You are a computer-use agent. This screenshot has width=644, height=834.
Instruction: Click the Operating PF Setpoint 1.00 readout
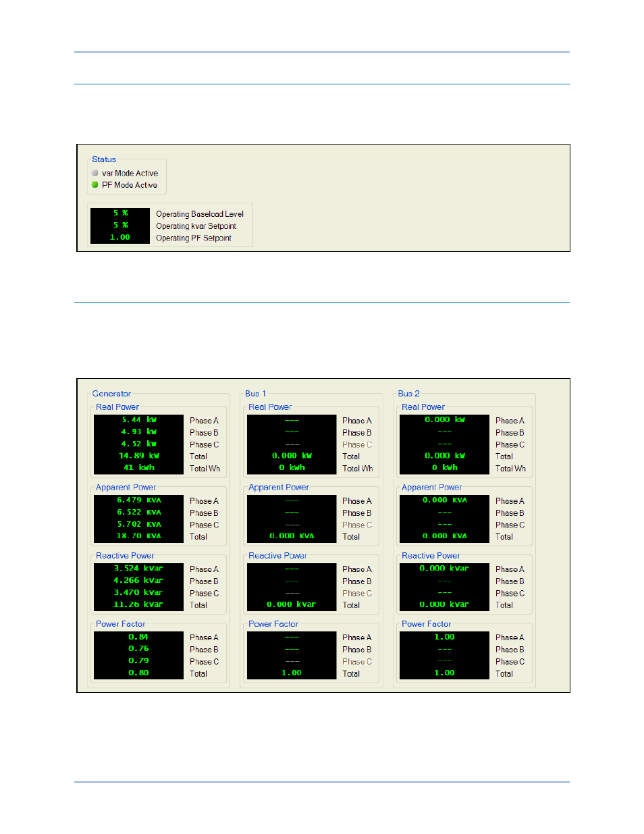[x=120, y=238]
